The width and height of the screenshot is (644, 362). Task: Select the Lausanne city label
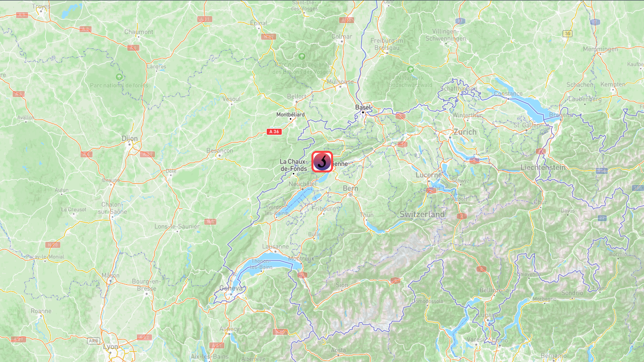tap(276, 247)
